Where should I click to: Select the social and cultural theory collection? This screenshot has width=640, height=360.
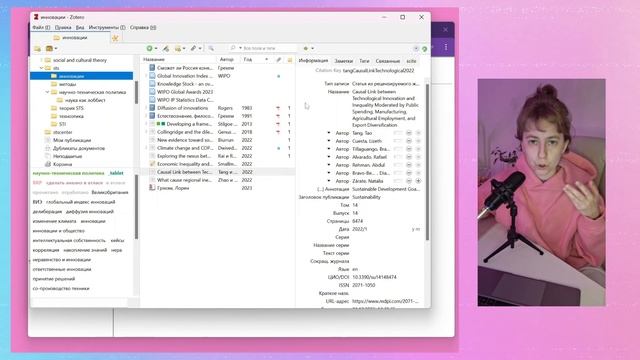pos(80,60)
